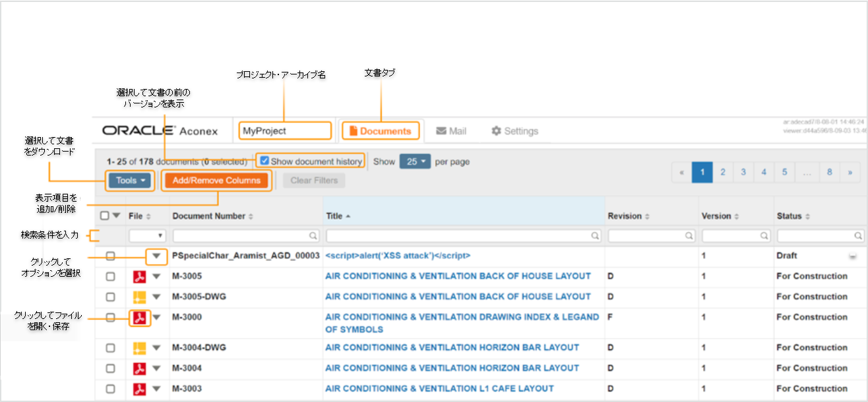Select checkbox for M-3005 row

pos(110,276)
